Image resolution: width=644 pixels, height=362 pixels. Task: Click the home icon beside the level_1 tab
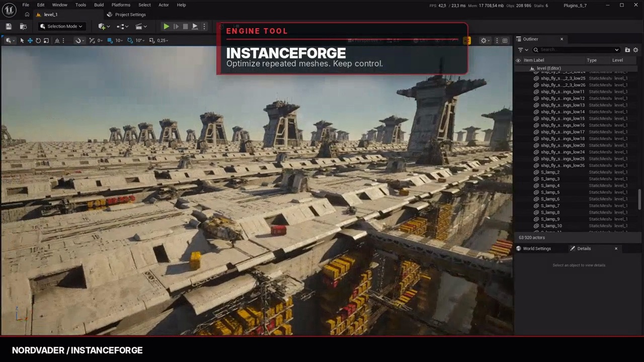click(27, 15)
